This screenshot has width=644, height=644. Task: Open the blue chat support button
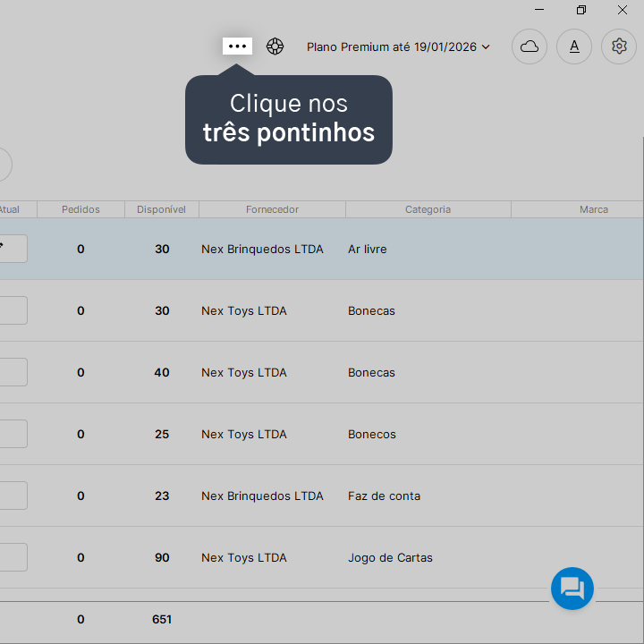pyautogui.click(x=572, y=589)
